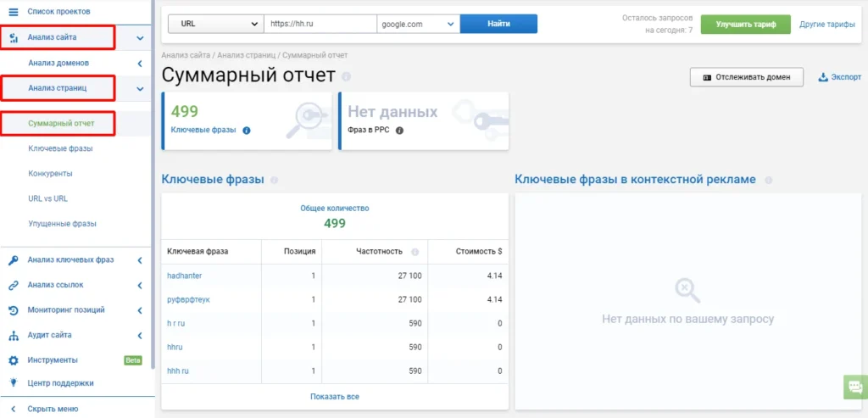Click the site analysis chart icon
This screenshot has width=868, height=418.
(x=14, y=38)
